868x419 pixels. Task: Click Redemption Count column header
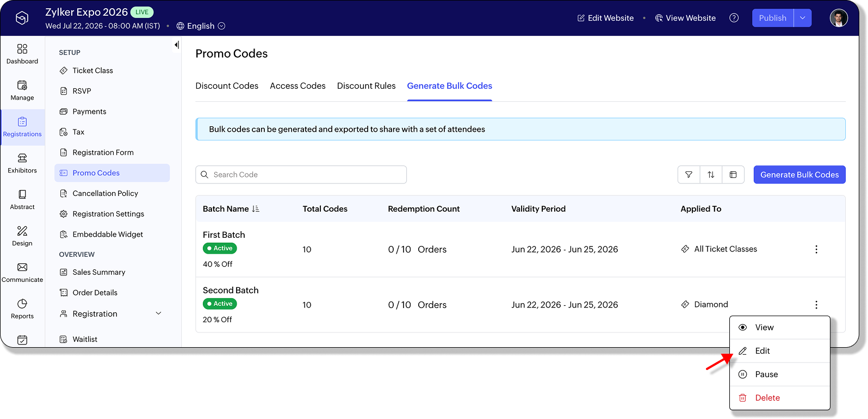pyautogui.click(x=424, y=209)
